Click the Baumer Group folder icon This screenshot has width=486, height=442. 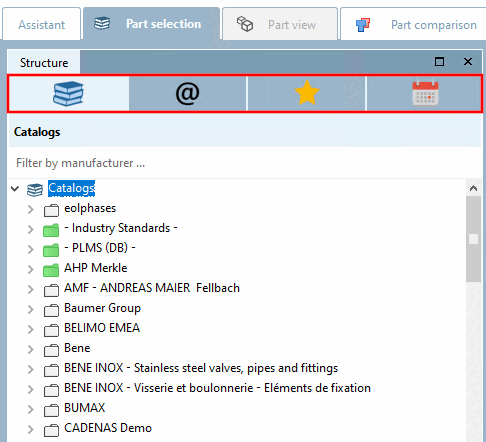tap(51, 310)
